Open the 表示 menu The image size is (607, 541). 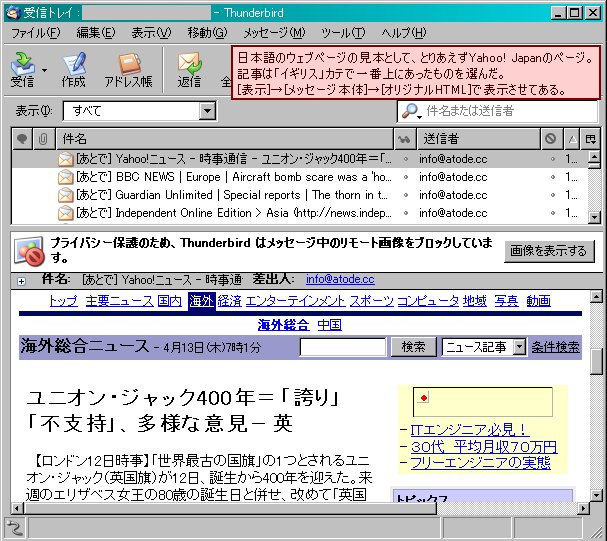coord(151,33)
